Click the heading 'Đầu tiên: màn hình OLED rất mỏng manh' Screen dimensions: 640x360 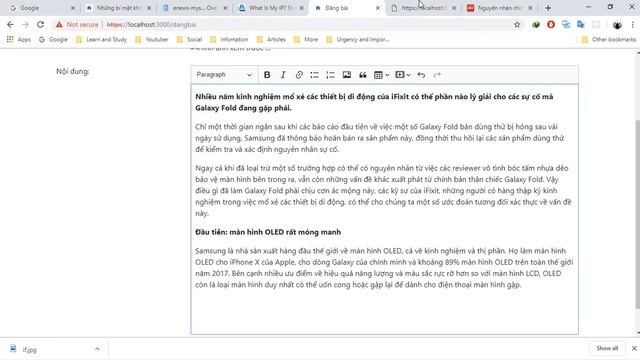pos(268,232)
